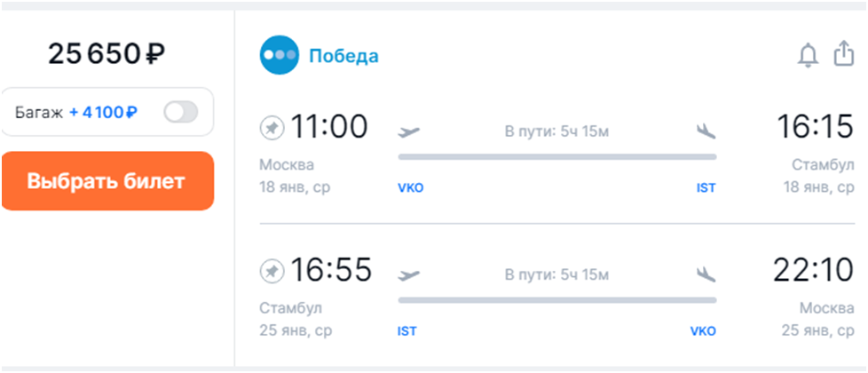Click the +4100₽ baggage price

tap(103, 113)
